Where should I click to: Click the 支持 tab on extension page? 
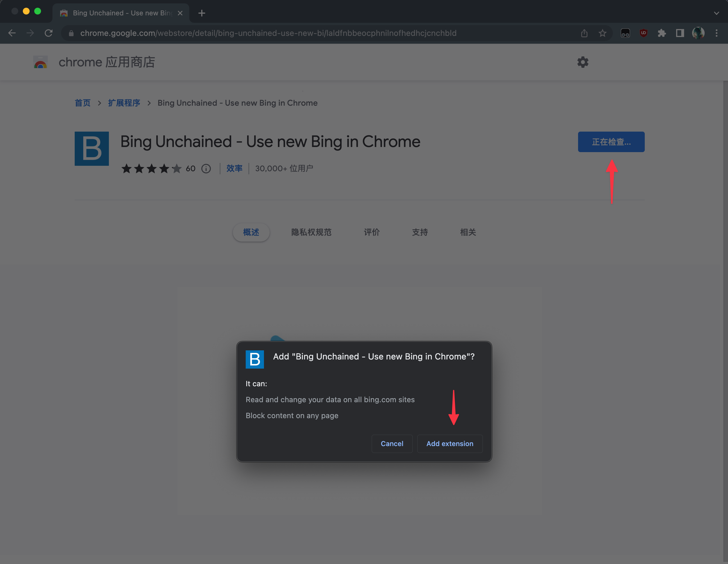pos(420,232)
